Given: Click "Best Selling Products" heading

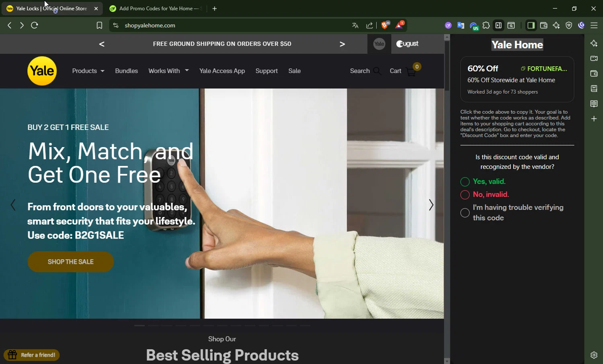Looking at the screenshot, I should point(222,355).
